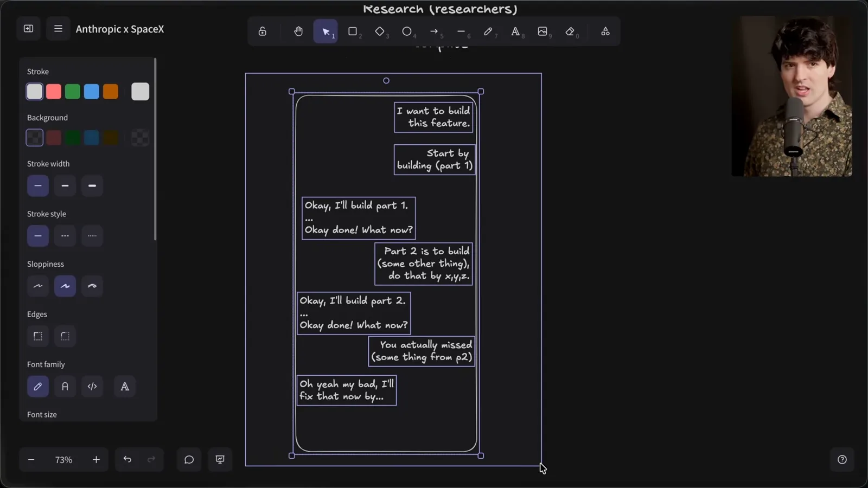The height and width of the screenshot is (488, 868).
Task: Pick the red stroke color
Action: tap(54, 92)
